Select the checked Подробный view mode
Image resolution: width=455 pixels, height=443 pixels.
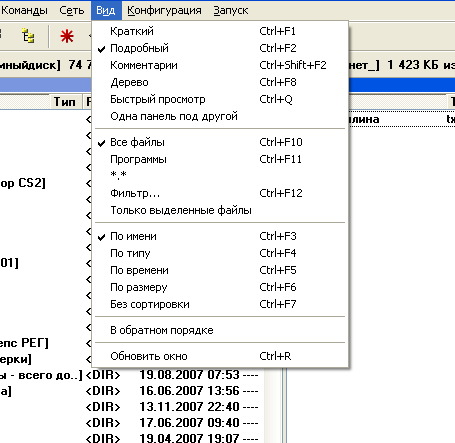click(220, 48)
